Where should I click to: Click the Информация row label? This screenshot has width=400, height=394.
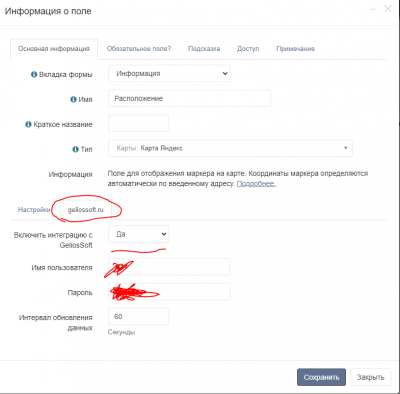70,174
